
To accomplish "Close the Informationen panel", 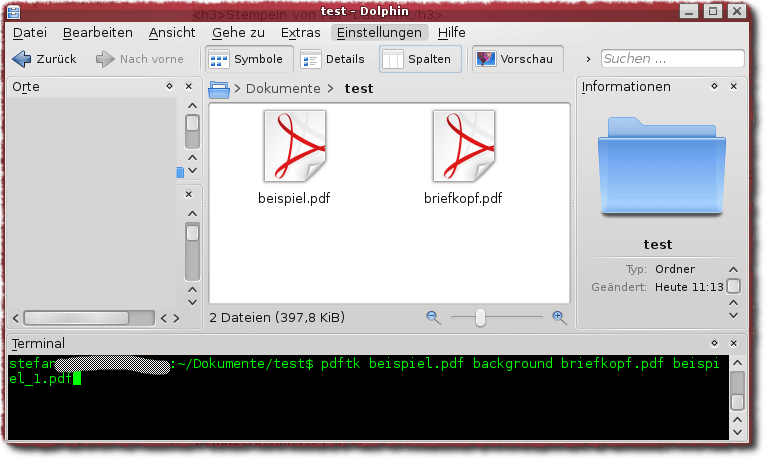I will click(x=736, y=87).
